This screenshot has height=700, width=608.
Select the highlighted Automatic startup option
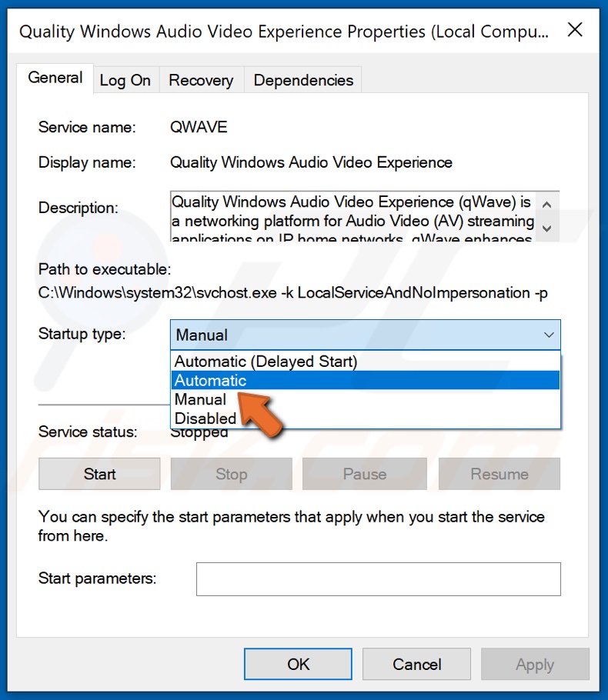click(x=366, y=380)
